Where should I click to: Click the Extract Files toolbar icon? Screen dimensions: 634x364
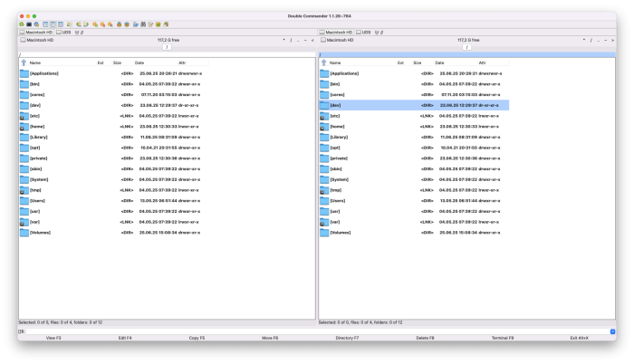coord(127,24)
